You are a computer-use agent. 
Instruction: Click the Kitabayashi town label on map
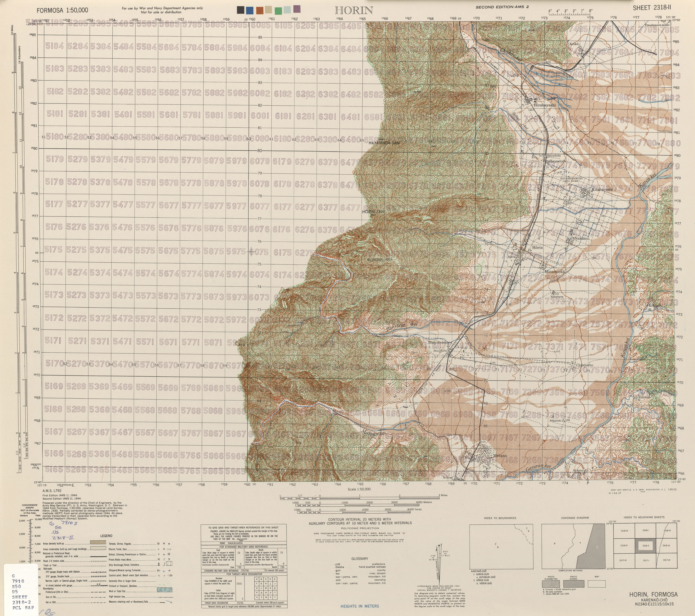[602, 189]
